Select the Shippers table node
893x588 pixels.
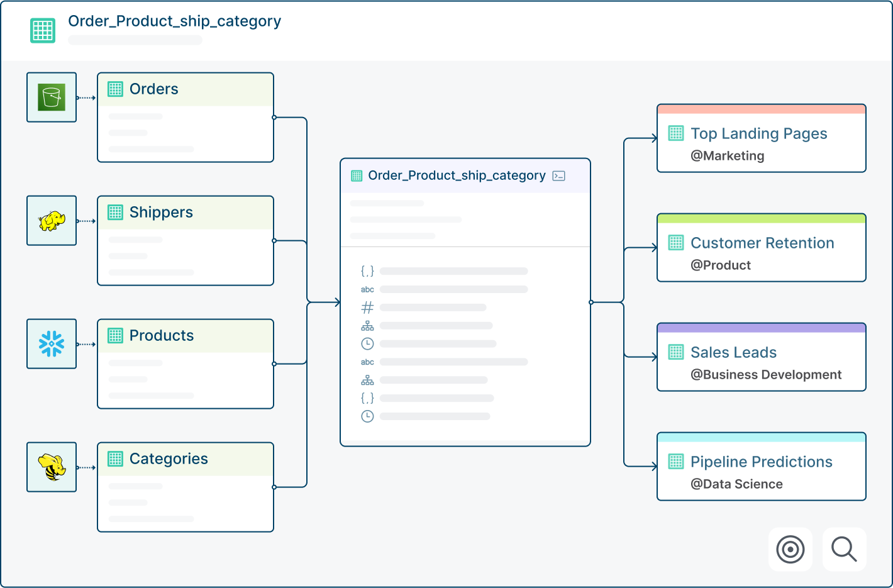(186, 241)
